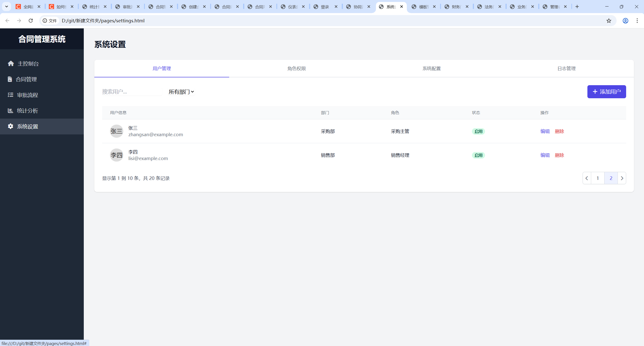Go to next page arrow
Screen dimensions: 644x346
tap(622, 178)
